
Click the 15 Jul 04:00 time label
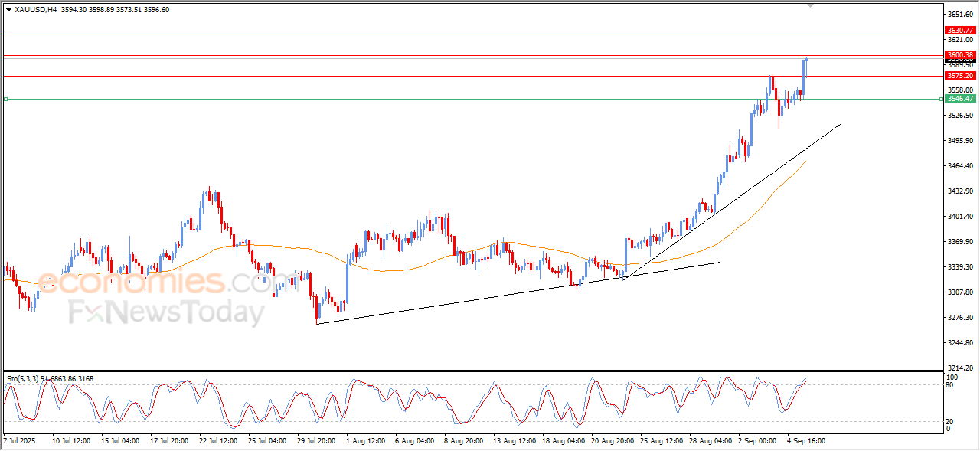click(x=119, y=441)
